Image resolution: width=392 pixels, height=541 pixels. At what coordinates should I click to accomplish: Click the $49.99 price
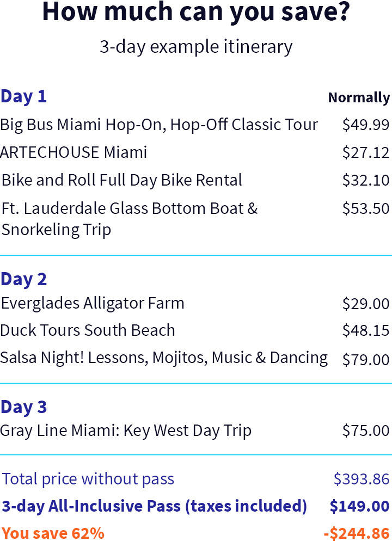pos(366,125)
